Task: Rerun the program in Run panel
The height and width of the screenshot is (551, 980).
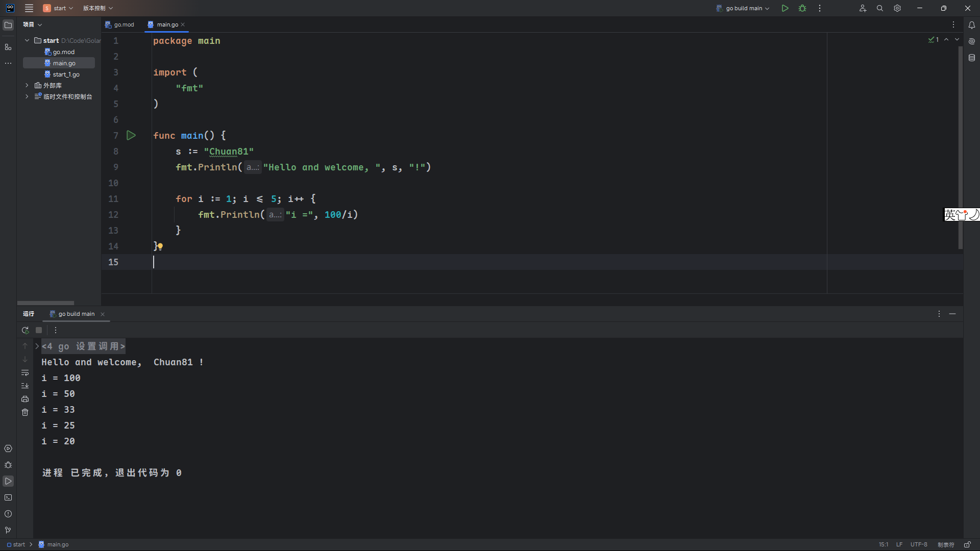Action: point(25,330)
